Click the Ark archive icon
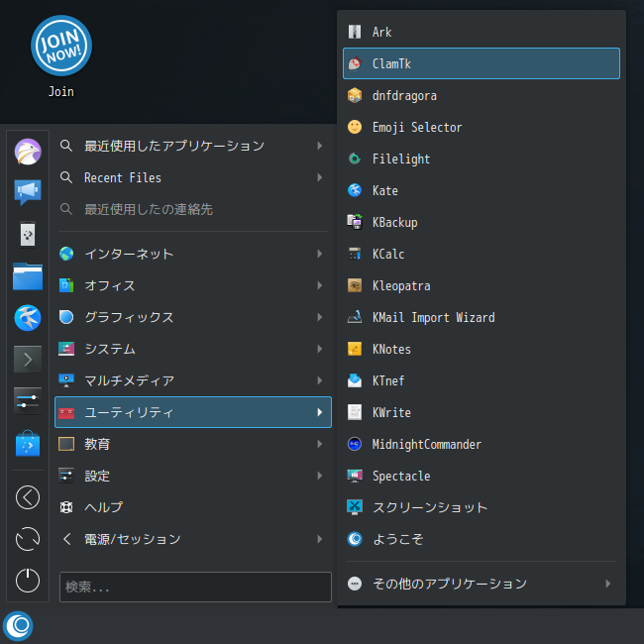 (x=355, y=32)
